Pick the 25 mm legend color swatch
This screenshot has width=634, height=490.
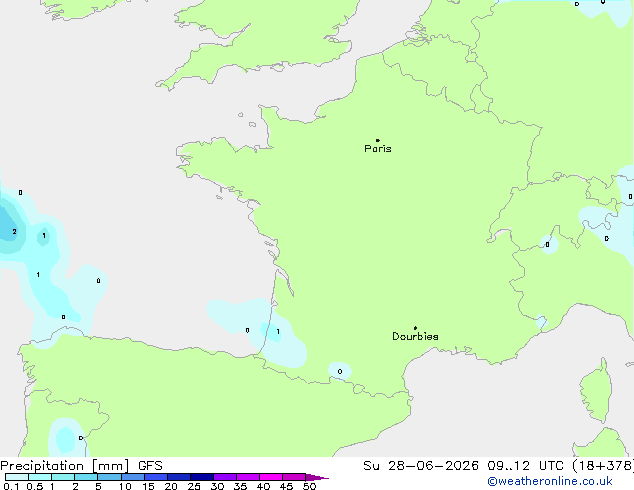(202, 477)
